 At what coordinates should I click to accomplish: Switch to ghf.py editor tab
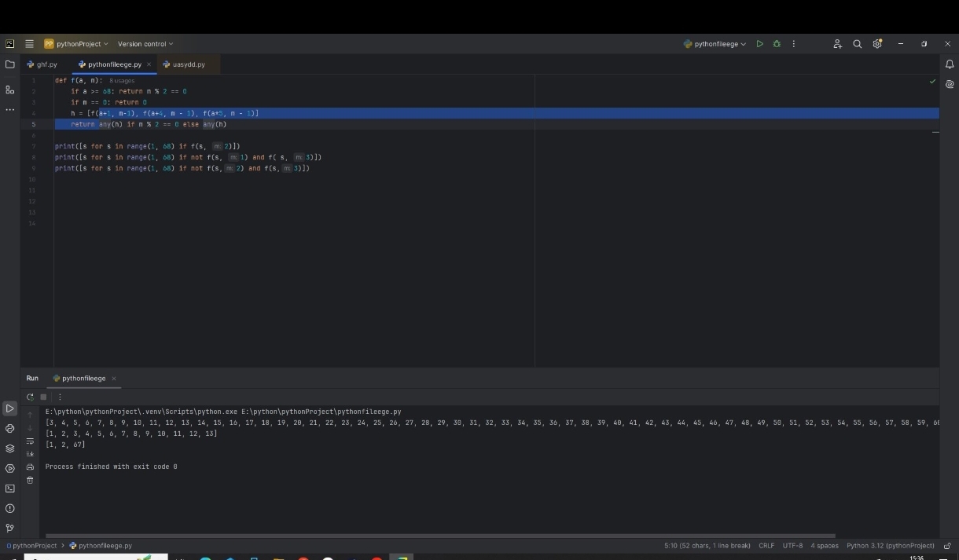pos(42,64)
